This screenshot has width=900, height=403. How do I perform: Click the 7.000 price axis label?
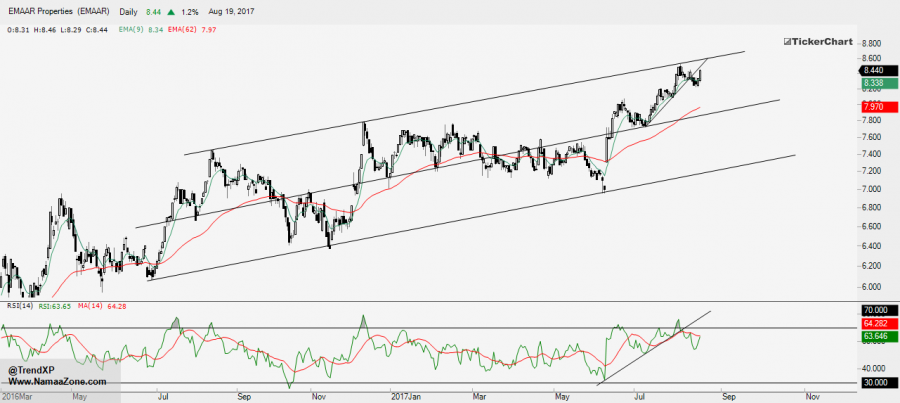(872, 189)
